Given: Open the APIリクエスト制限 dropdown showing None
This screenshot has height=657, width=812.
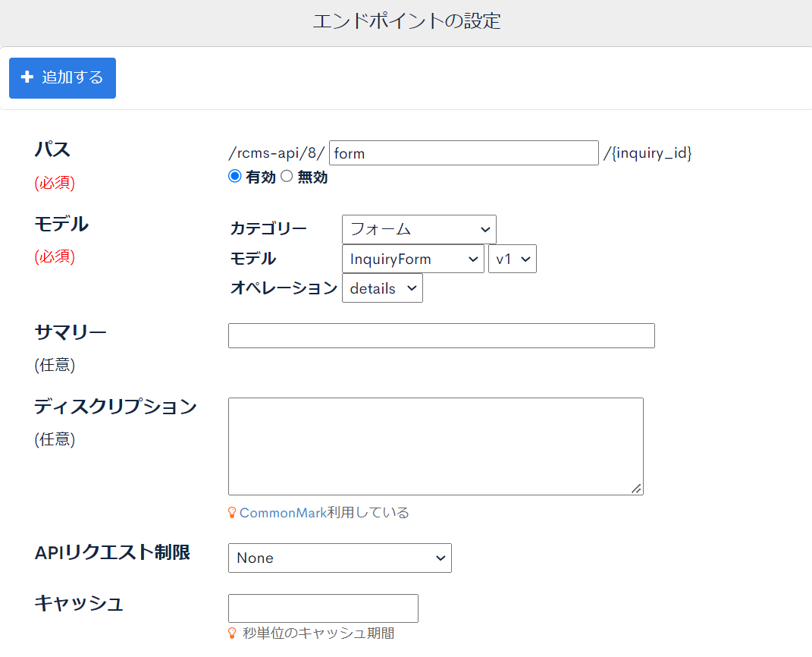Looking at the screenshot, I should [340, 558].
